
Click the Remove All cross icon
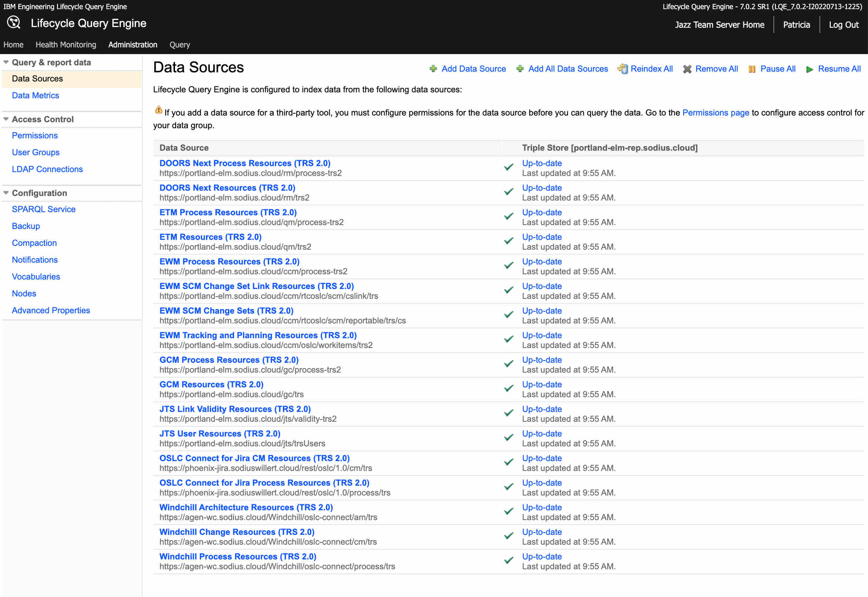click(x=687, y=69)
